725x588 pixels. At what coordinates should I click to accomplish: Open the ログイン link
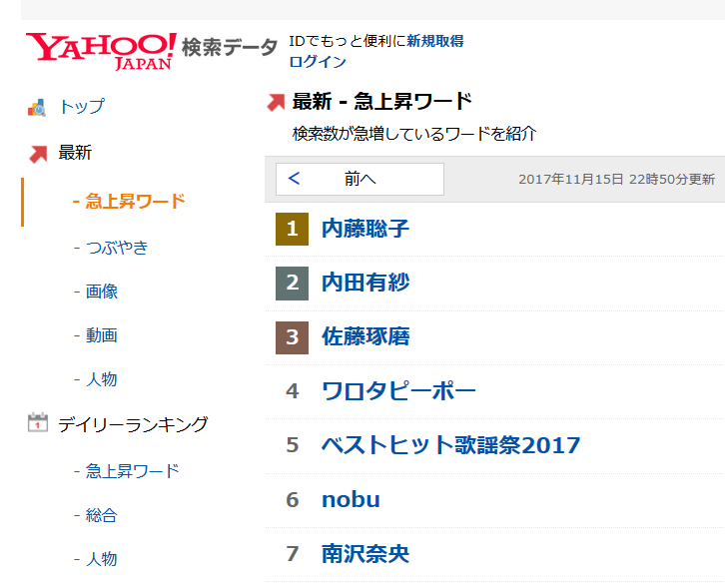pos(318,62)
